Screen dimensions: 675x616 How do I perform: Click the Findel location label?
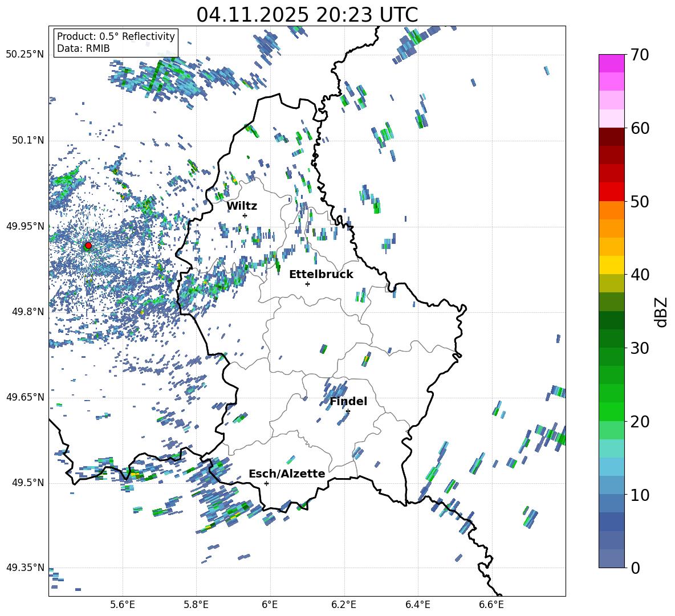click(x=348, y=401)
